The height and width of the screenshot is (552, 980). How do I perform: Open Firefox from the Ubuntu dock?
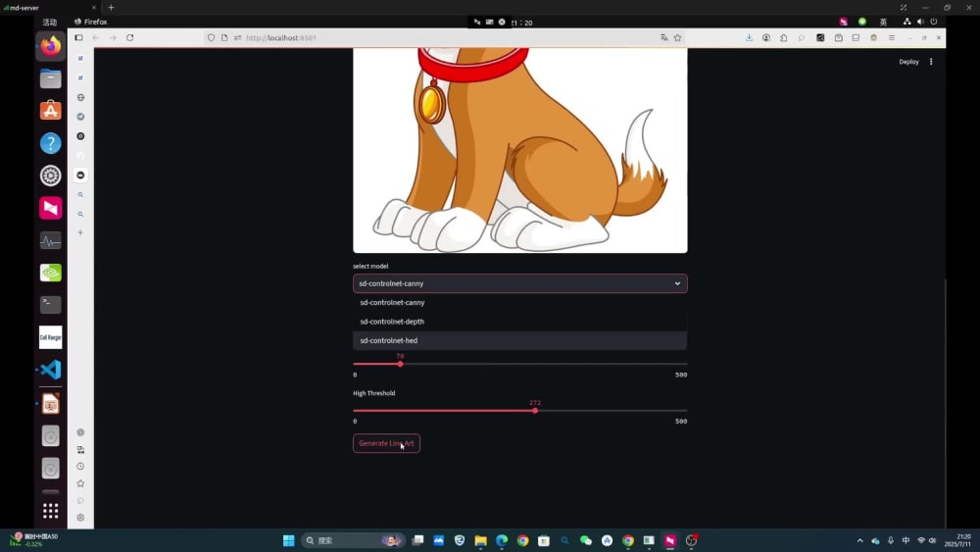pyautogui.click(x=51, y=46)
